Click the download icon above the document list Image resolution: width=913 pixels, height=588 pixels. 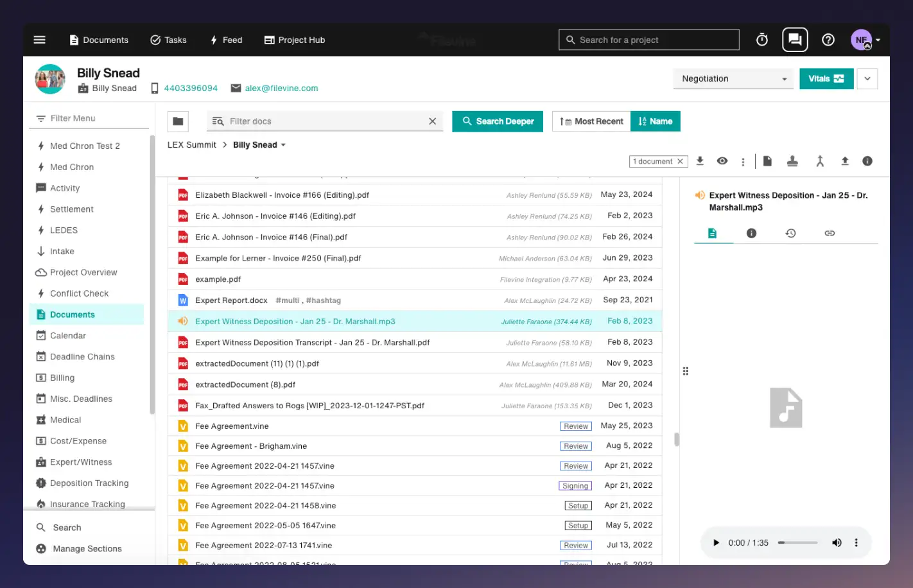(700, 160)
